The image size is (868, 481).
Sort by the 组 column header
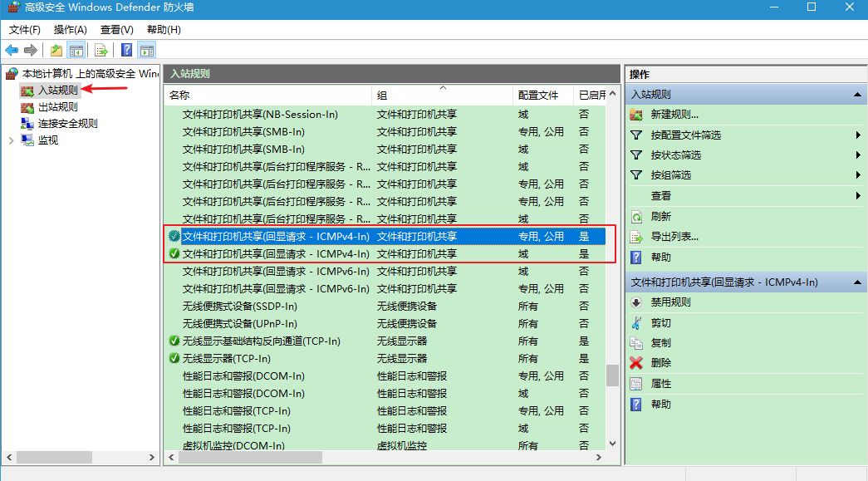point(442,96)
